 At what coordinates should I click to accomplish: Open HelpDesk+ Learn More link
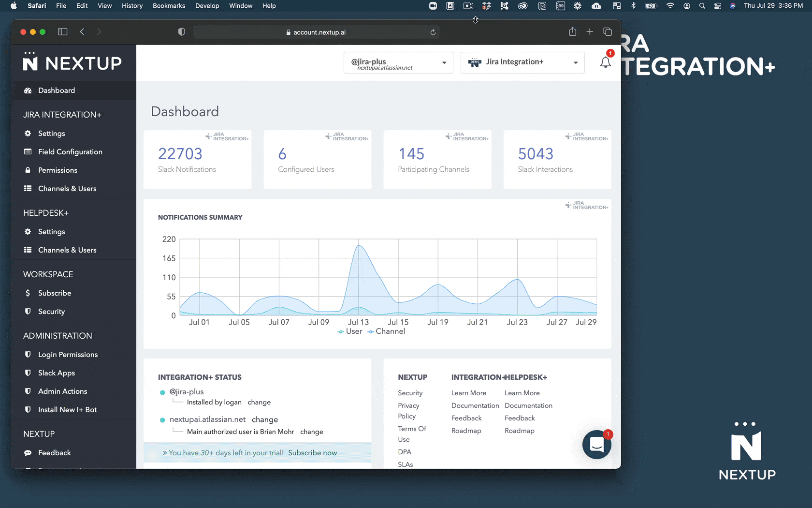pos(522,393)
